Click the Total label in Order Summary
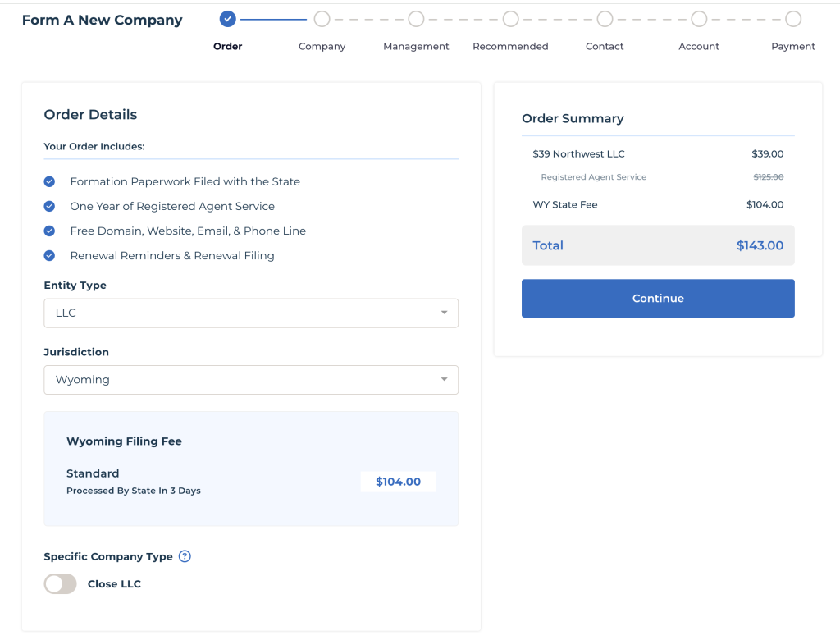Screen dimensions: 840x640 tap(547, 245)
